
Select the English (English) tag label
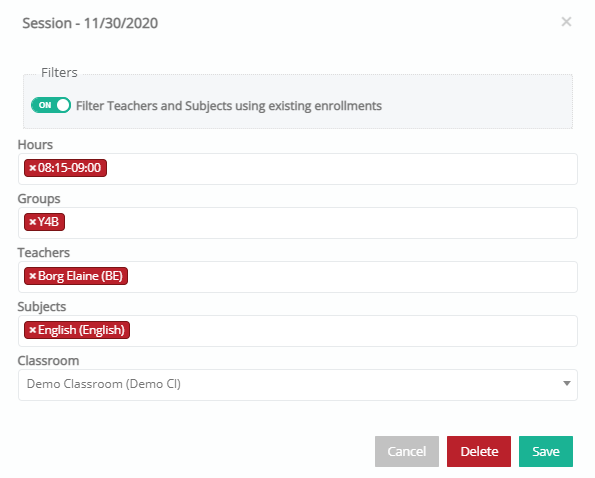click(81, 330)
